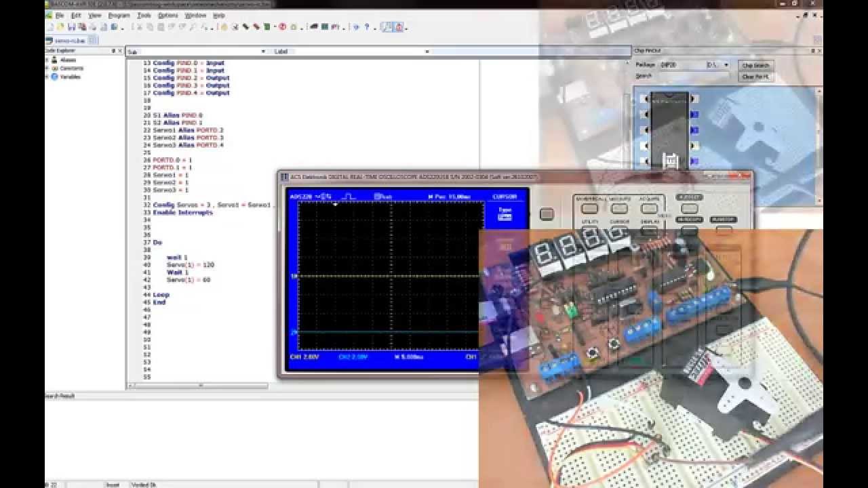Screen dimensions: 868x488
Task: Click the question mark Help icon
Action: coord(367,27)
